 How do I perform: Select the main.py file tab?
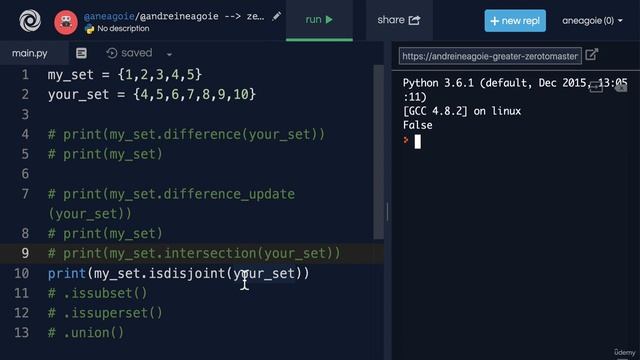point(29,53)
